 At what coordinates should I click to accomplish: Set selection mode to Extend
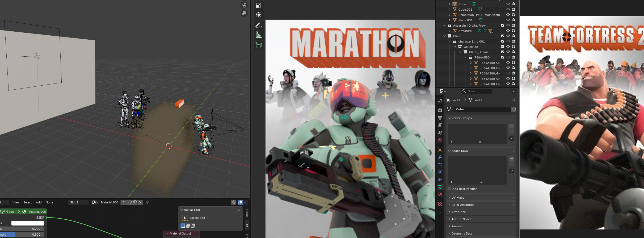pyautogui.click(x=188, y=226)
